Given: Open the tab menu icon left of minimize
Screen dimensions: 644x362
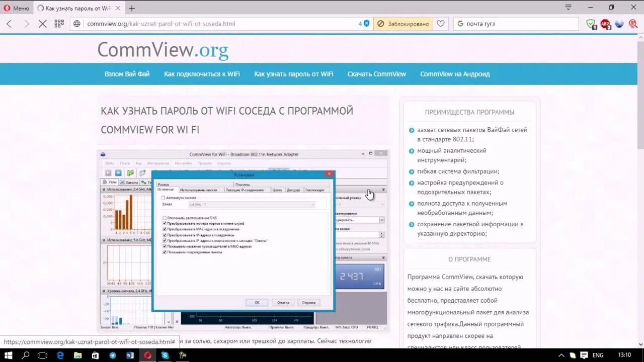Looking at the screenshot, I should coord(568,7).
